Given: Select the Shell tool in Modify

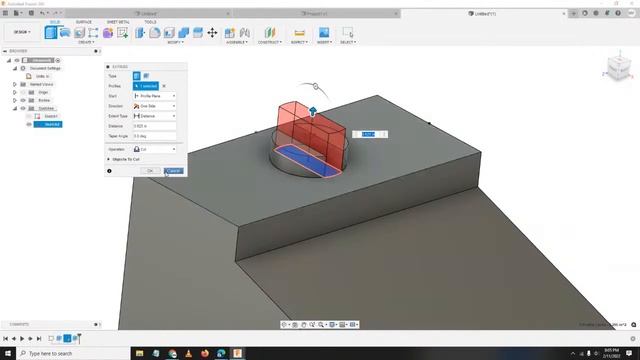Looking at the screenshot, I should click(x=169, y=33).
